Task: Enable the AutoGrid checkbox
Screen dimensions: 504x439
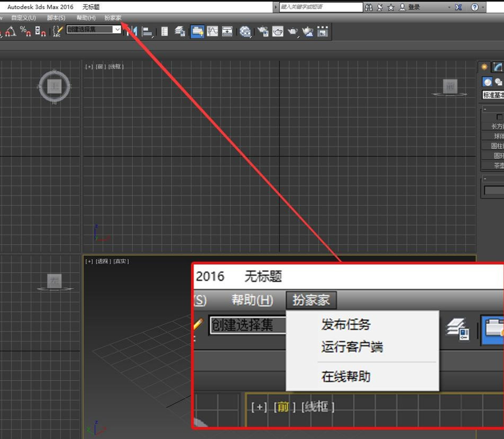Action: tap(499, 116)
